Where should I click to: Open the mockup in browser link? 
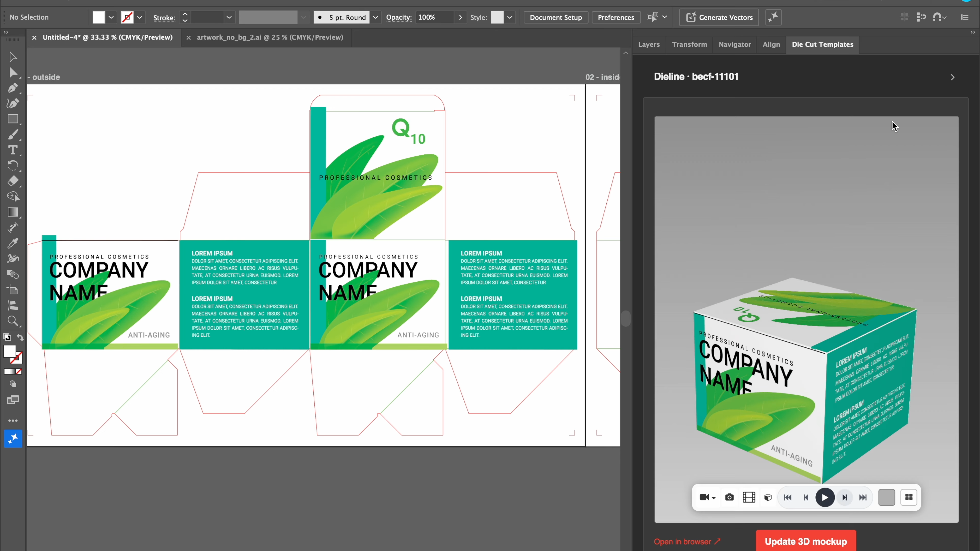click(x=687, y=542)
